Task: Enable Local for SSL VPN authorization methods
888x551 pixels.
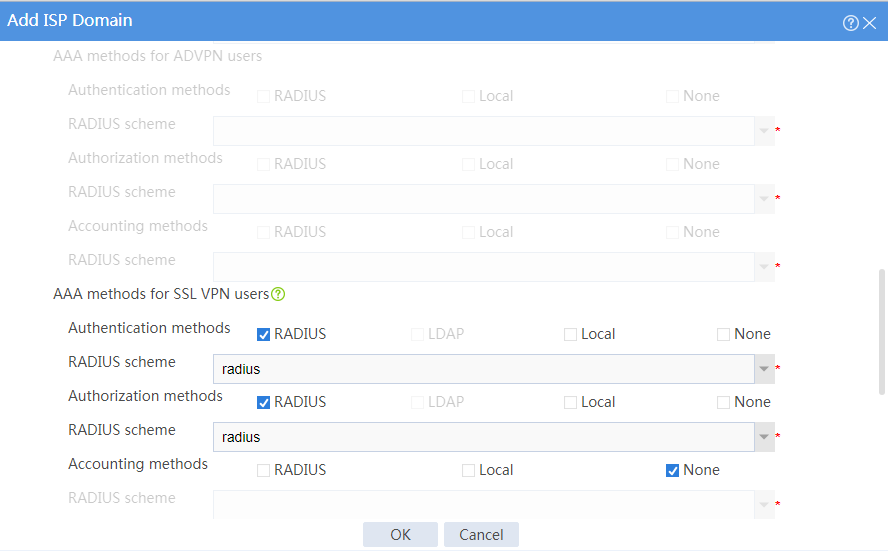Action: point(570,403)
